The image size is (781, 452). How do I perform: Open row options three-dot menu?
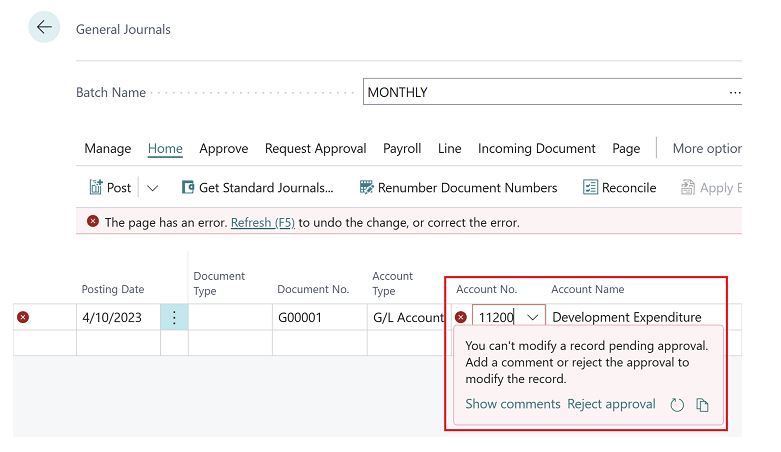pos(174,317)
